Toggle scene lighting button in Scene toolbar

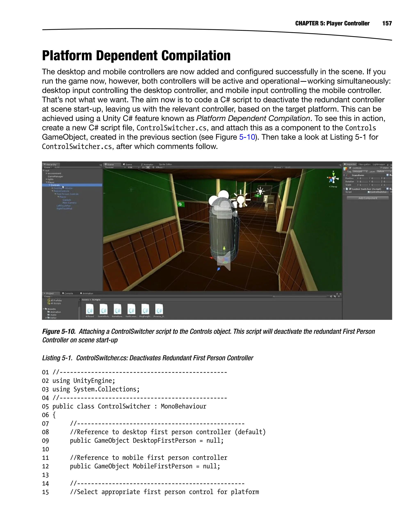148,167
